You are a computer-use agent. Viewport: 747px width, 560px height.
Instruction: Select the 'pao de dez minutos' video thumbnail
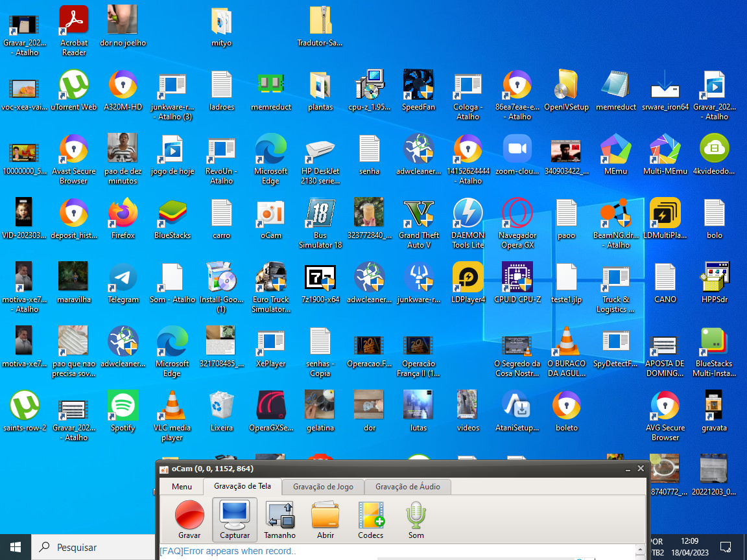123,159
